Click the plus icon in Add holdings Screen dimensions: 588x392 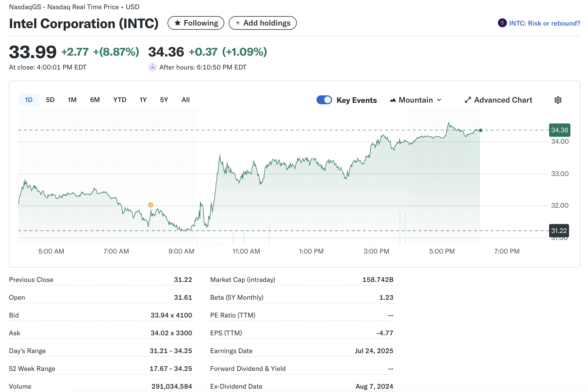pos(238,23)
